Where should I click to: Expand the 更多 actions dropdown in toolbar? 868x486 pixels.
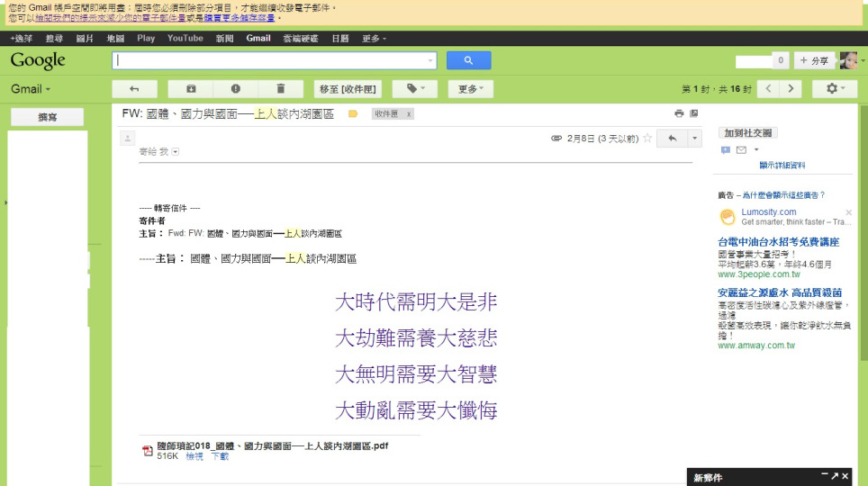tap(471, 89)
